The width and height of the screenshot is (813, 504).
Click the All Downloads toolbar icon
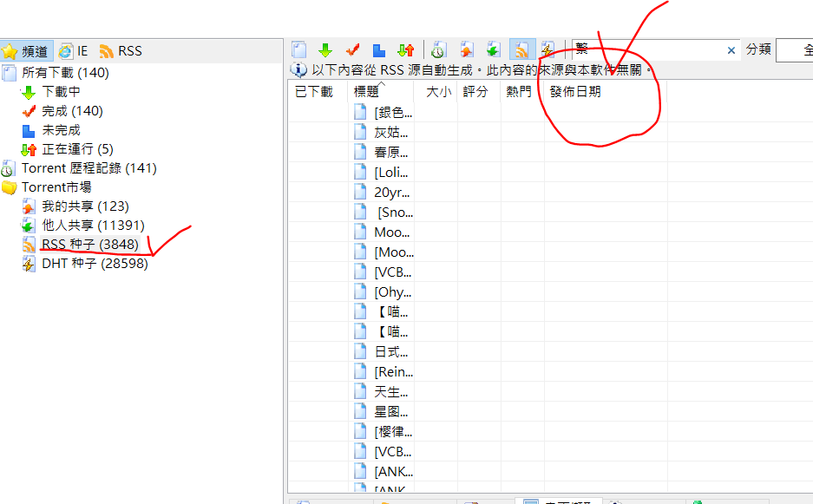pyautogui.click(x=299, y=50)
